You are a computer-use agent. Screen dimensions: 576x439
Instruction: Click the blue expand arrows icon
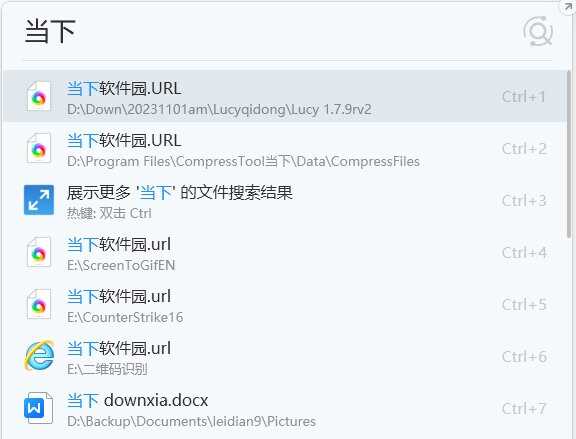pos(39,200)
